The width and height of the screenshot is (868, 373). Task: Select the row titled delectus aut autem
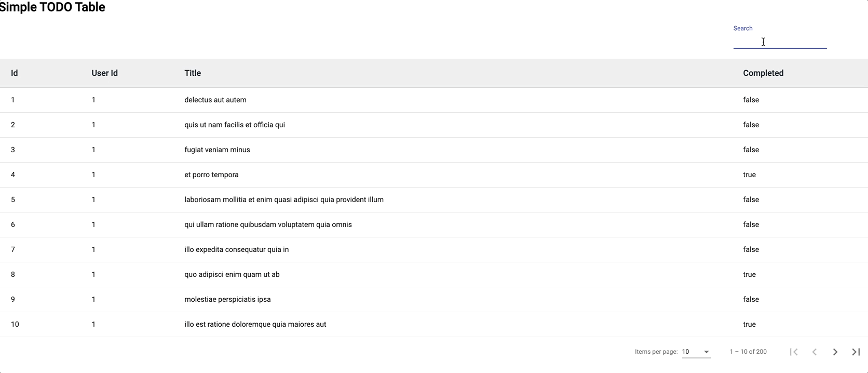(215, 100)
